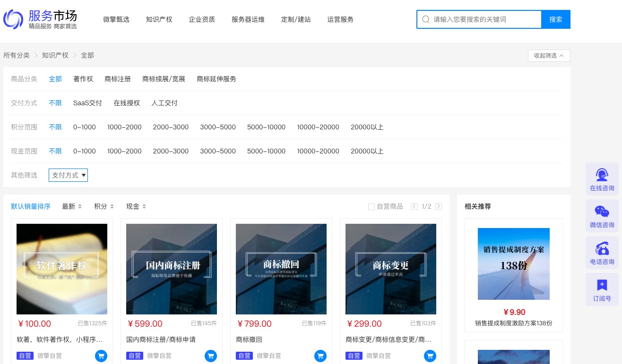This screenshot has height=364, width=622.
Task: Open 软件著作权 product thumbnail
Action: (x=62, y=269)
